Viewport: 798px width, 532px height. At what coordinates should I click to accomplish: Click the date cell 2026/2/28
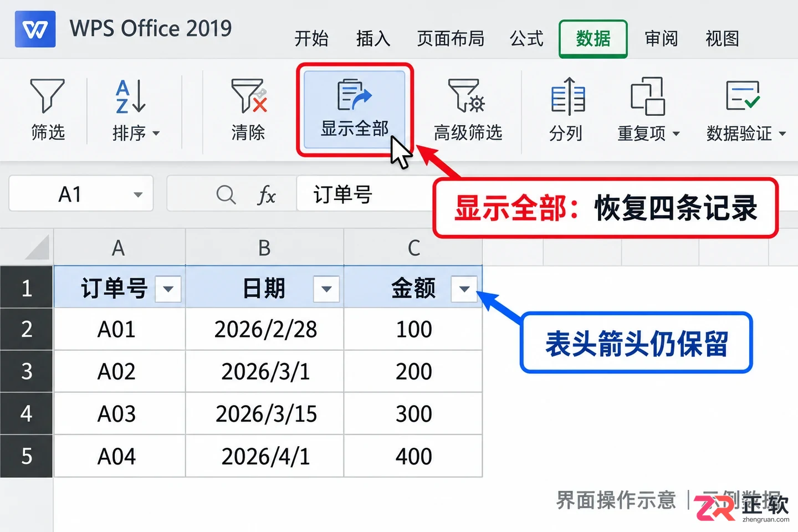265,329
